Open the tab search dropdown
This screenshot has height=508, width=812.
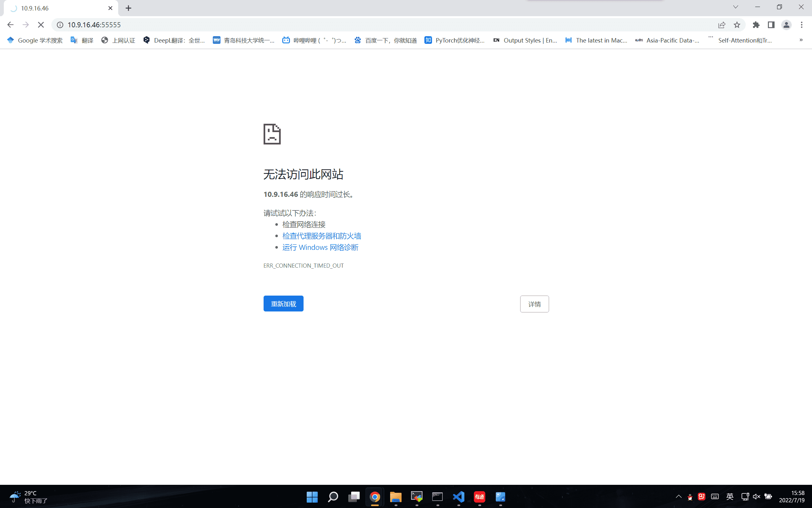pos(736,7)
